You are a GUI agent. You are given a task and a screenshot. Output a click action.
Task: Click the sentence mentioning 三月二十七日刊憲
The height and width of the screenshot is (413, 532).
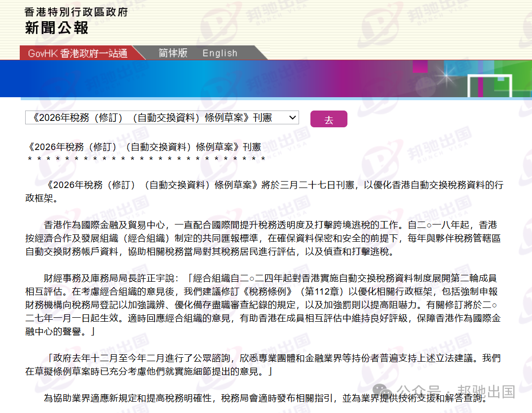coord(265,191)
